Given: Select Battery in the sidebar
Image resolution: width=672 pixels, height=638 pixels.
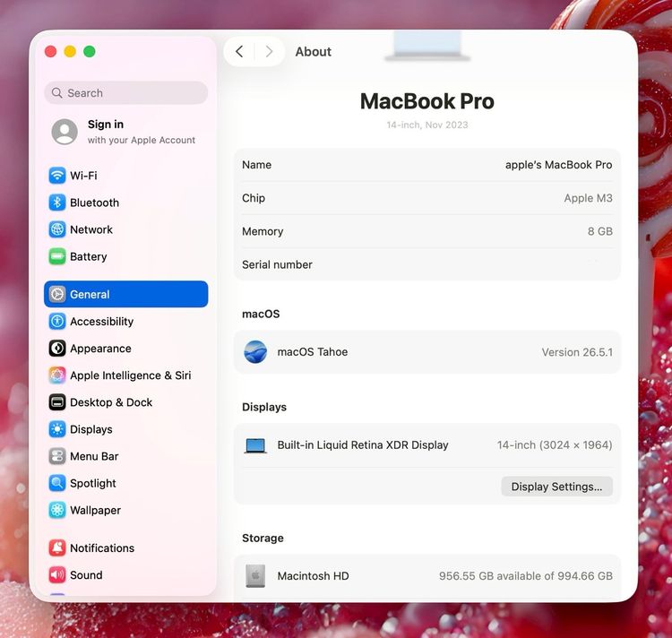Looking at the screenshot, I should pos(126,256).
